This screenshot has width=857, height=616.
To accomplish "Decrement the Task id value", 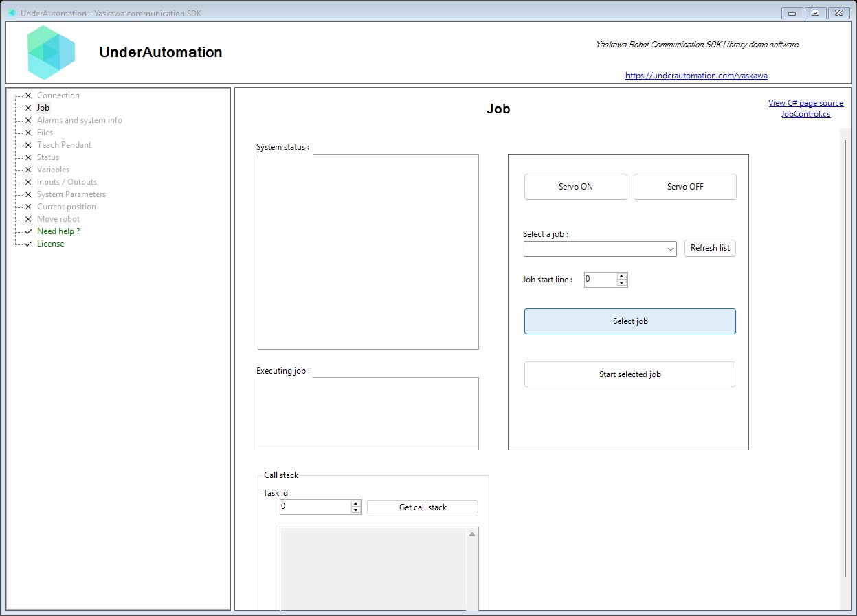I will (356, 510).
